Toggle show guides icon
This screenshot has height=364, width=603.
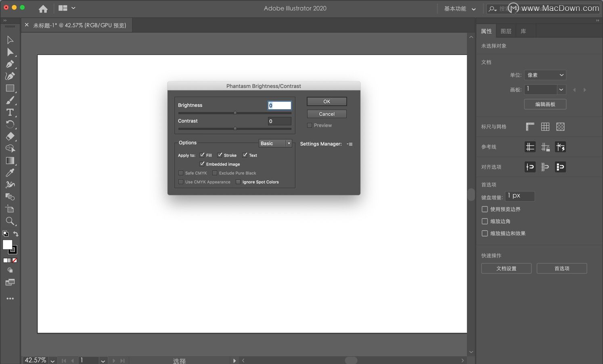click(530, 147)
